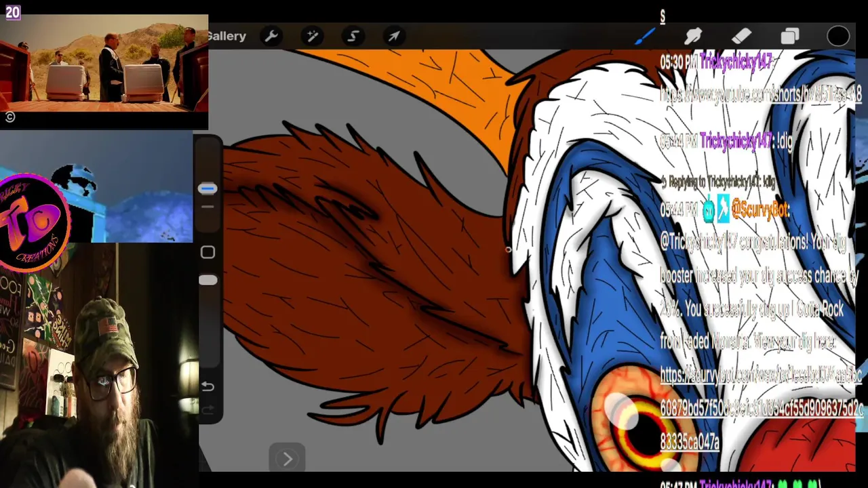868x488 pixels.
Task: Adjust the brush size slider handle
Action: (x=208, y=188)
